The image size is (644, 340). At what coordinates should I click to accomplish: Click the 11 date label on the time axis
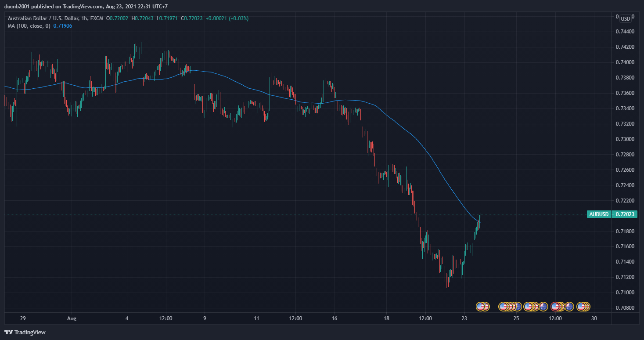click(256, 318)
